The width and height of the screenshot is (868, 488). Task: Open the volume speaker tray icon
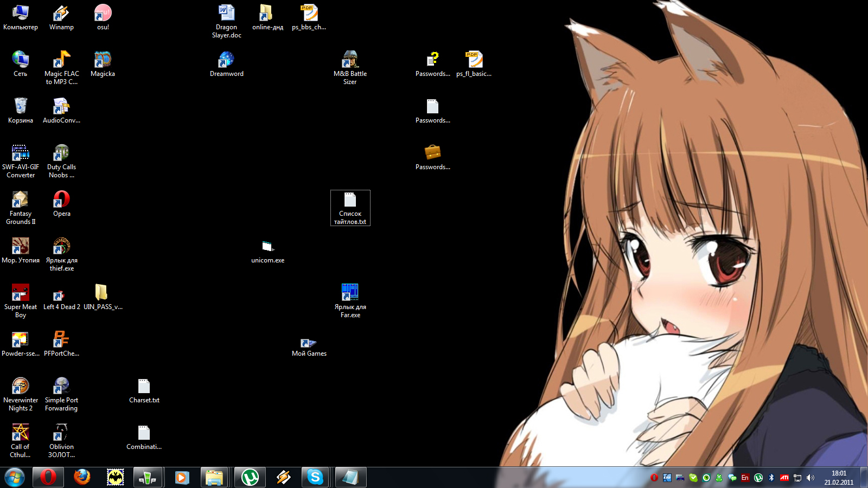810,478
